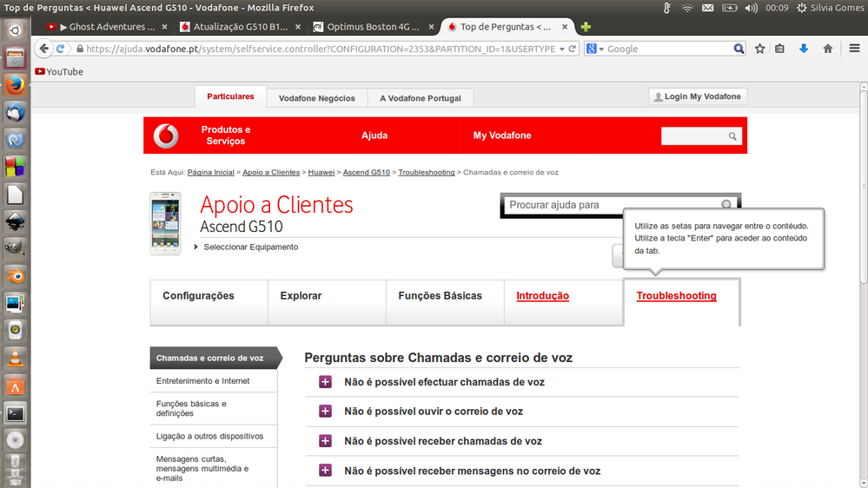Click Login My Vodafone button
This screenshot has width=868, height=488.
(698, 96)
